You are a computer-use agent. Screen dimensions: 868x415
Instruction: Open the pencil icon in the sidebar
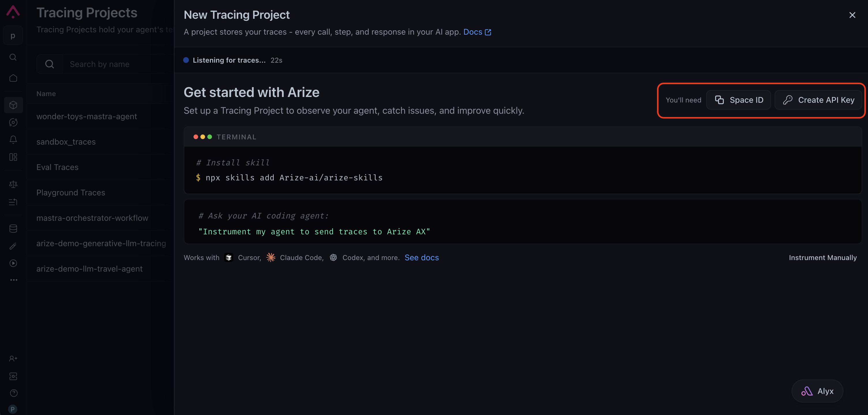(13, 246)
